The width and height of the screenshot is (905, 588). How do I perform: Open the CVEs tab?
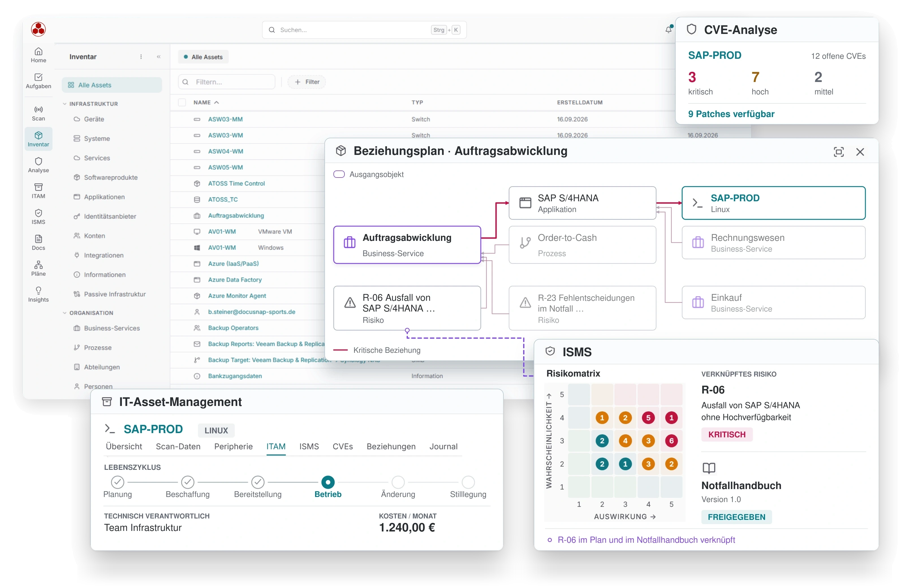(342, 446)
